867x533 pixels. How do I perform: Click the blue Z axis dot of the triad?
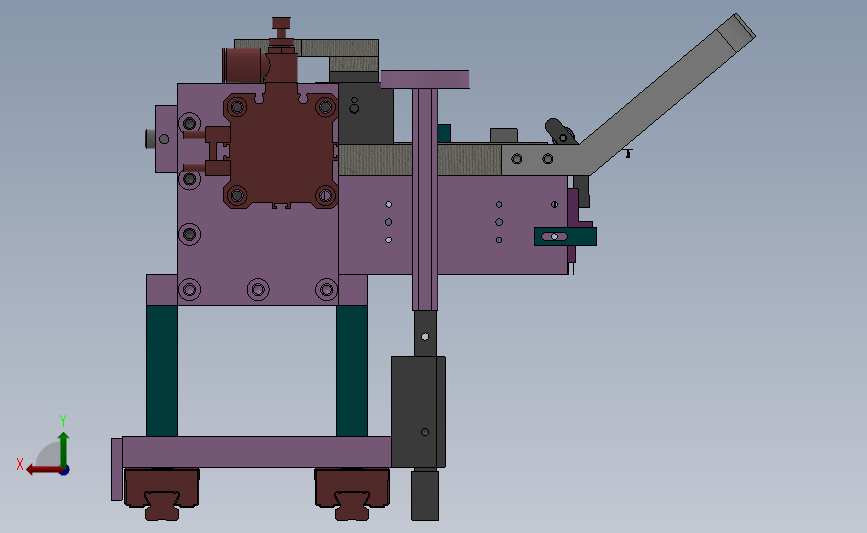tap(65, 471)
